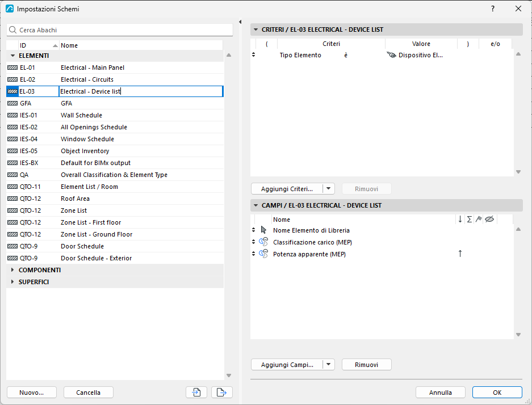The width and height of the screenshot is (532, 405).
Task: Click the schedule icon beside QA
Action: point(12,175)
